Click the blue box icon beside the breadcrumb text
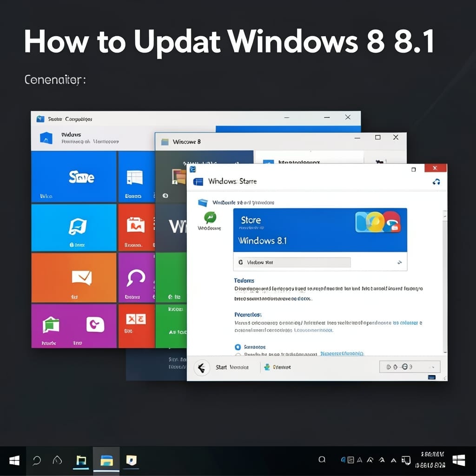Screen dimensions: 476x476 (203, 203)
